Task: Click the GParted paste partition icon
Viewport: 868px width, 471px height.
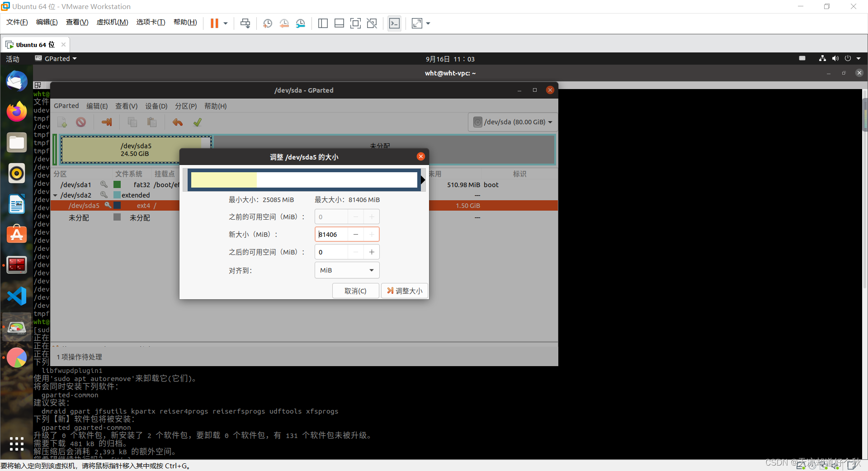Action: click(x=152, y=122)
